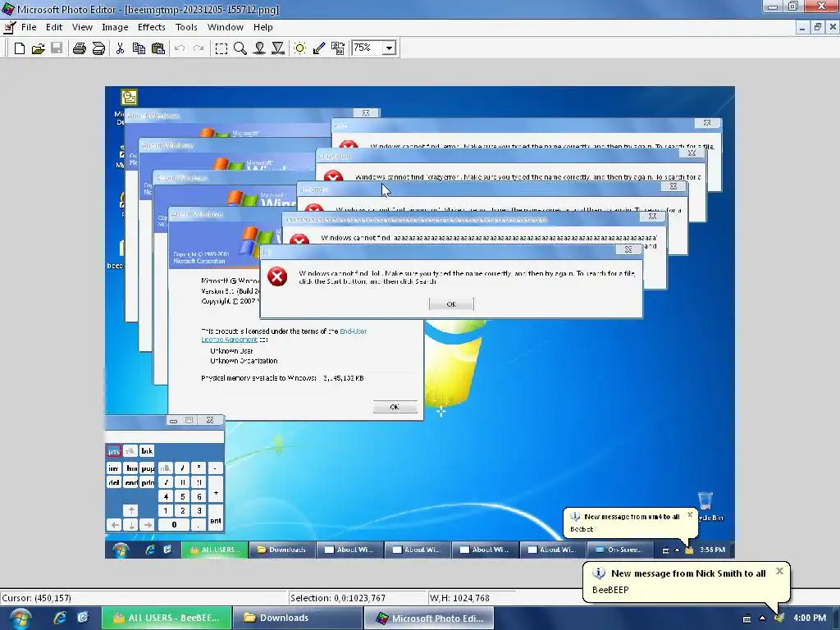840x630 pixels.
Task: Click the Windows Start orb on the taskbar
Action: coord(20,619)
